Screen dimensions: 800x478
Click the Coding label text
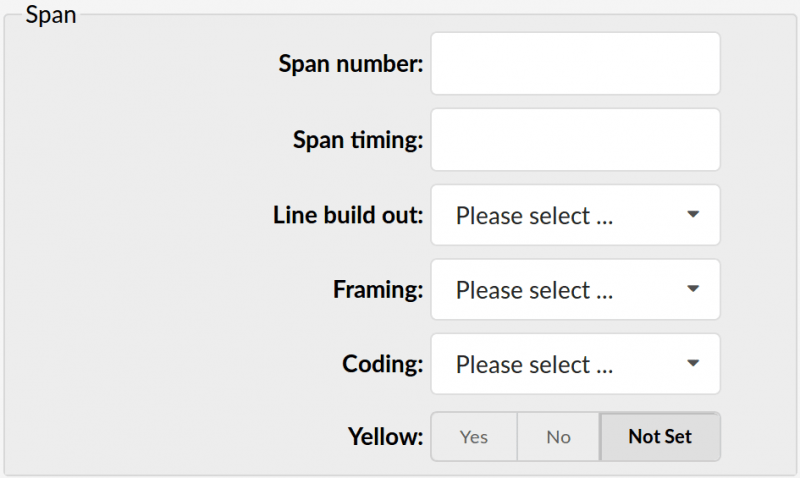383,364
